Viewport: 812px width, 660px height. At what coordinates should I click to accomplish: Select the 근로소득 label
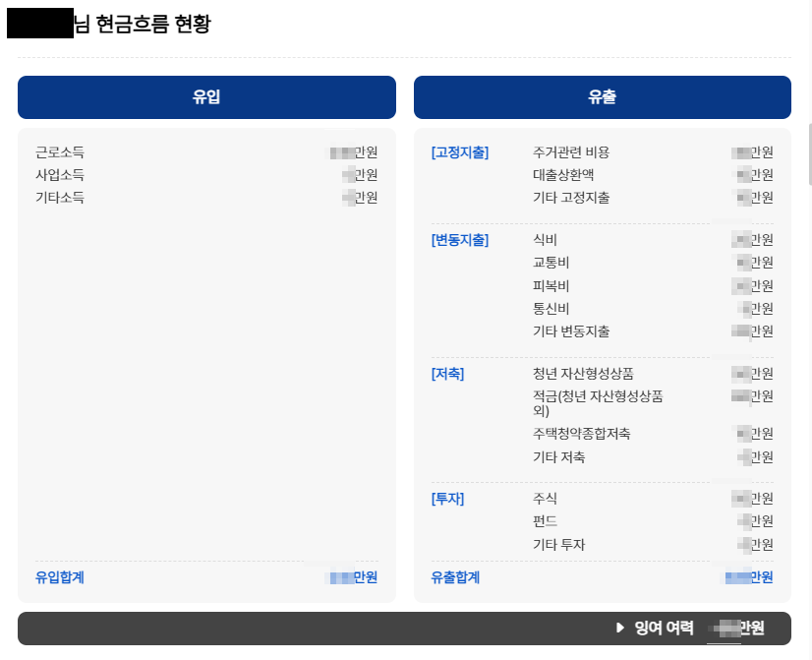[60, 152]
